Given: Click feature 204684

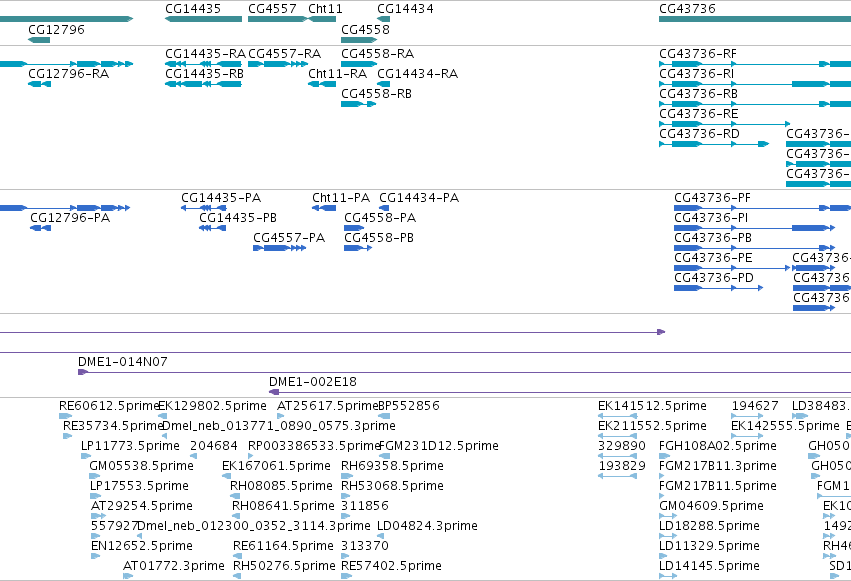Looking at the screenshot, I should click(x=213, y=446).
